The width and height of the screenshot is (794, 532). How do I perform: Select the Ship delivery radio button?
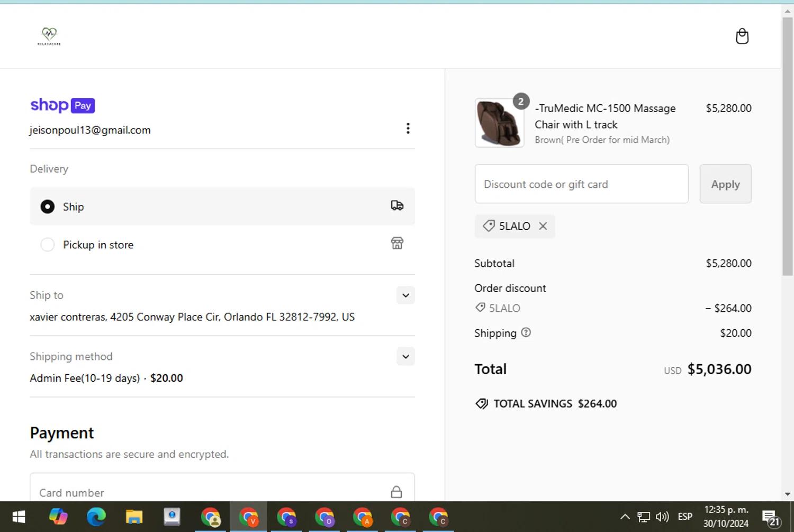(x=48, y=206)
